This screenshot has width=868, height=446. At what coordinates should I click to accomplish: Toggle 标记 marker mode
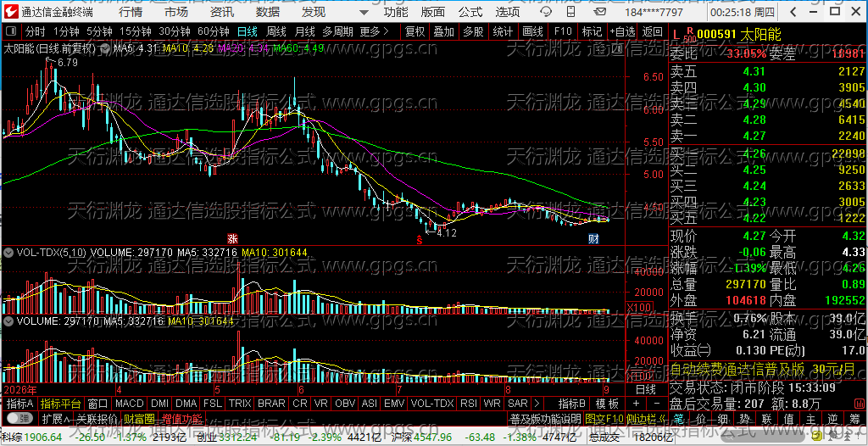(592, 31)
